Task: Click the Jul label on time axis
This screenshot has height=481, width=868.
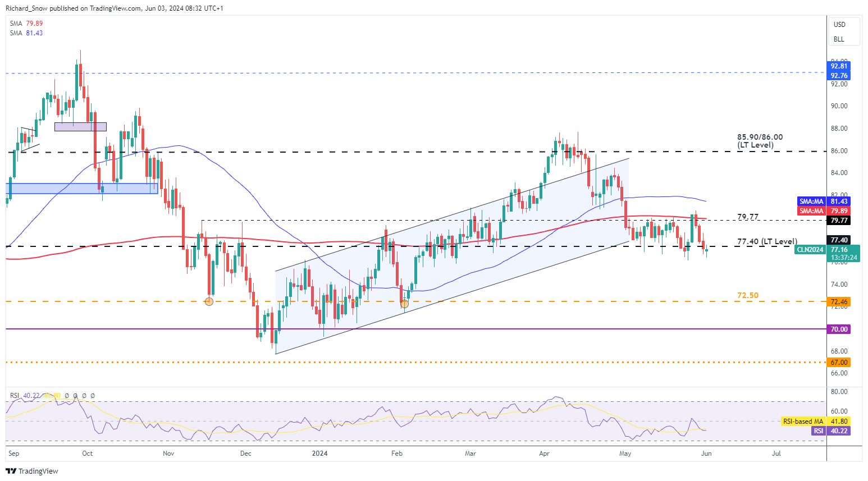Action: point(776,453)
